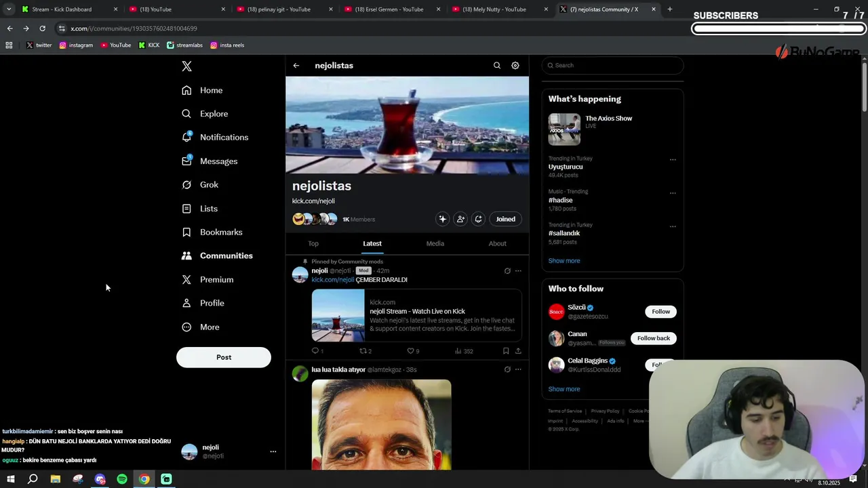The image size is (868, 488).
Task: Open community notification bell settings
Action: 479,219
